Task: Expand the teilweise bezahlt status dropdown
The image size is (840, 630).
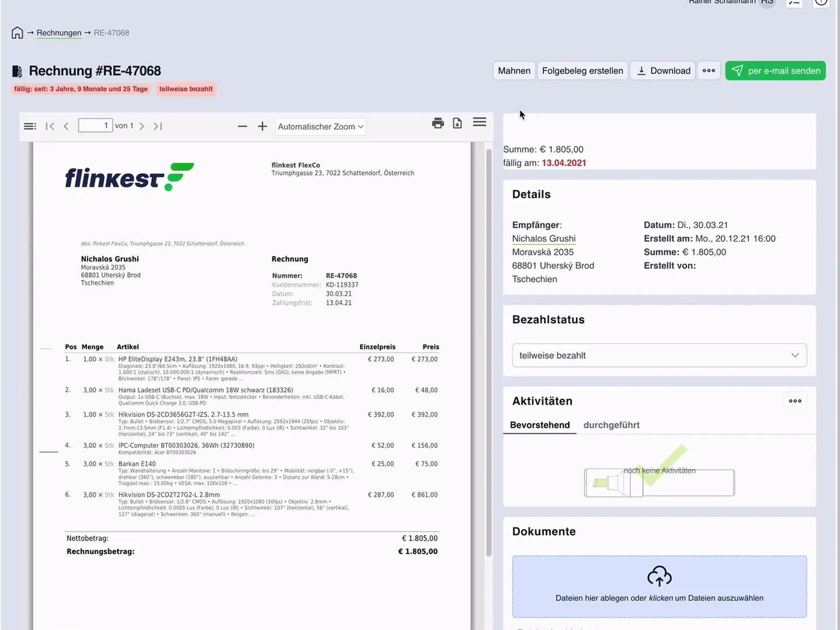Action: click(x=659, y=355)
